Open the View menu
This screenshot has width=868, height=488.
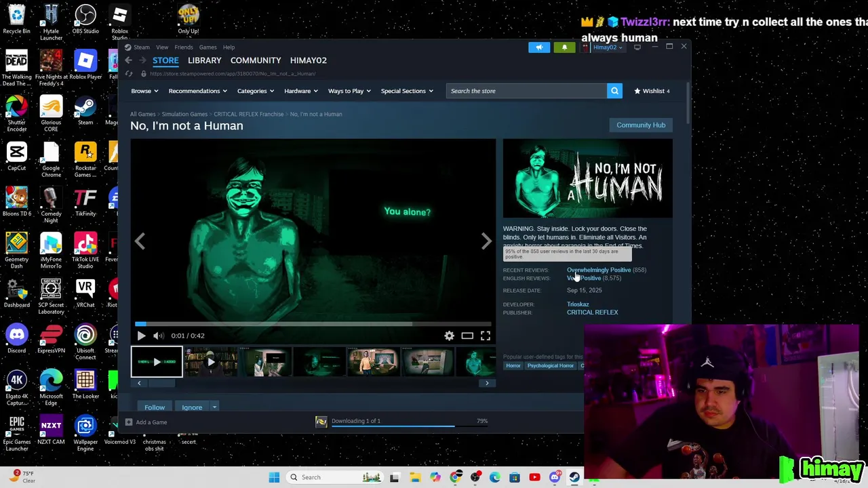point(162,47)
